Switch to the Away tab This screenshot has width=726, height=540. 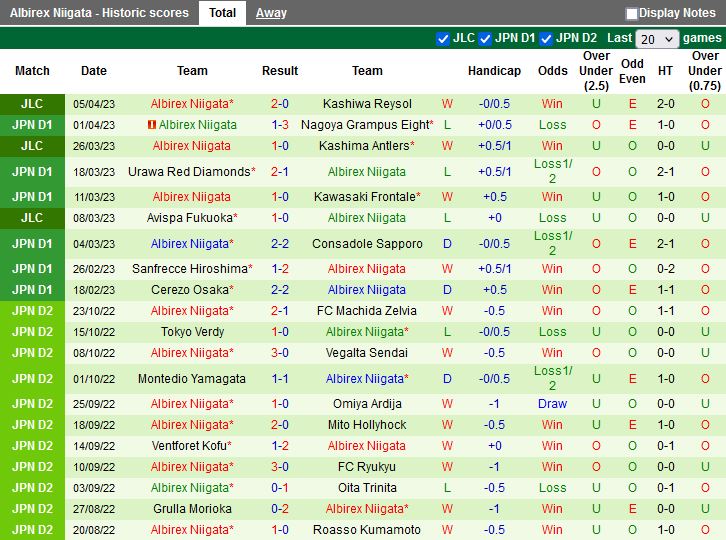[x=271, y=13]
